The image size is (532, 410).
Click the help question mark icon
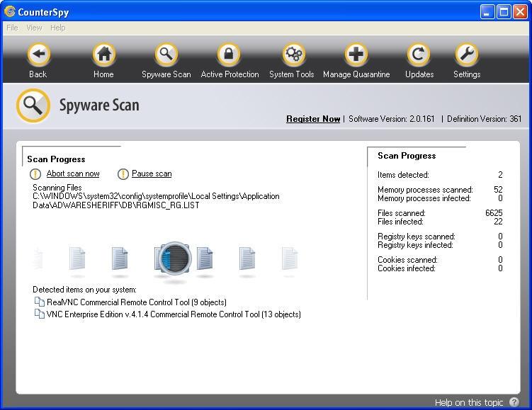514,402
